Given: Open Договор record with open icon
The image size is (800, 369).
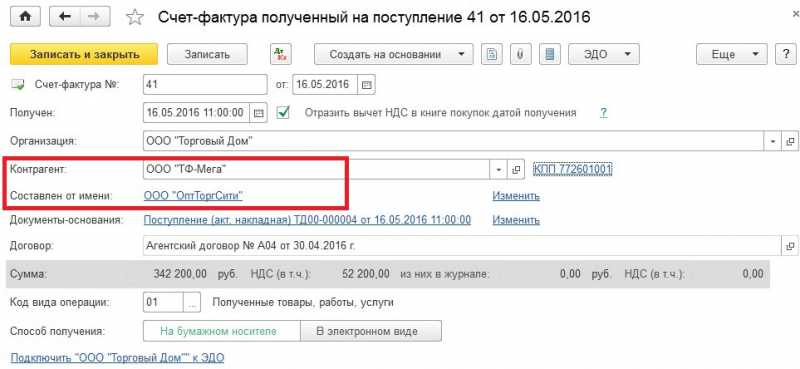Looking at the screenshot, I should click(x=790, y=245).
